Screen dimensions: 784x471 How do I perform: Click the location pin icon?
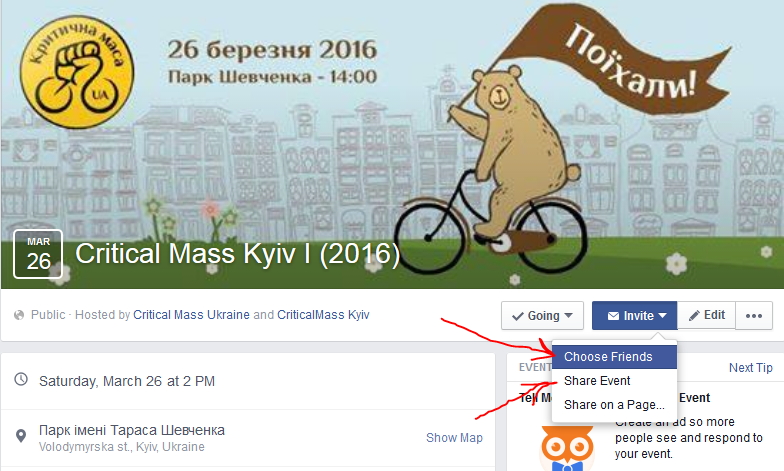(21, 436)
